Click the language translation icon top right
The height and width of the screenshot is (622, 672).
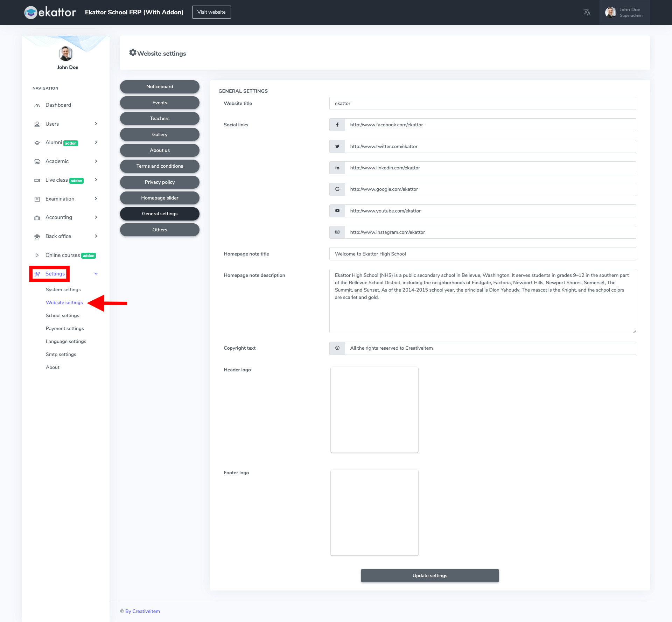click(587, 12)
